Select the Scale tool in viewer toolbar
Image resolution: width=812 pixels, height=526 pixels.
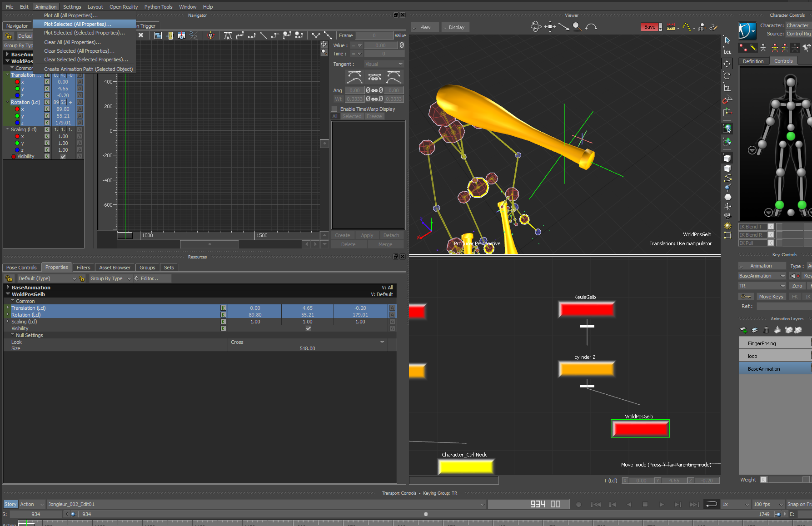(x=727, y=88)
